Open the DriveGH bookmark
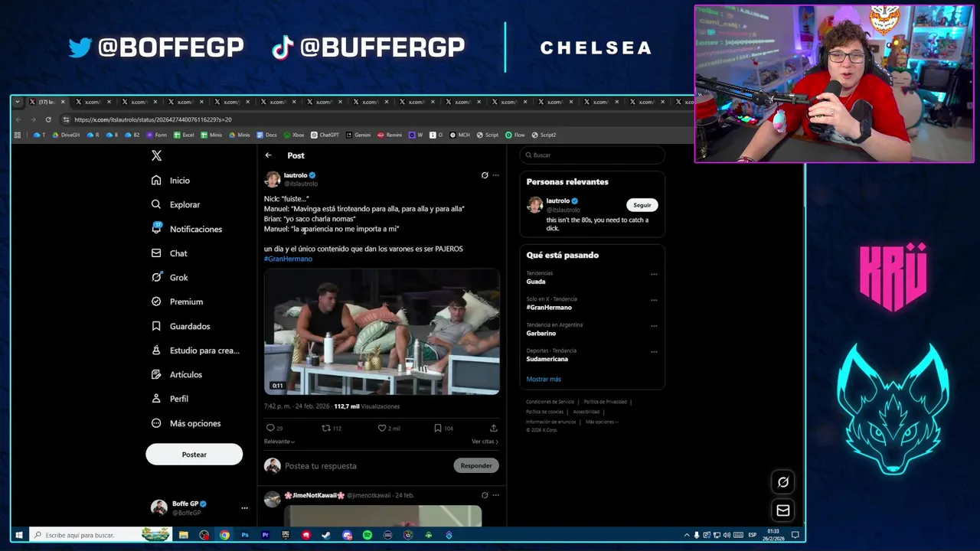The height and width of the screenshot is (551, 980). click(x=66, y=135)
